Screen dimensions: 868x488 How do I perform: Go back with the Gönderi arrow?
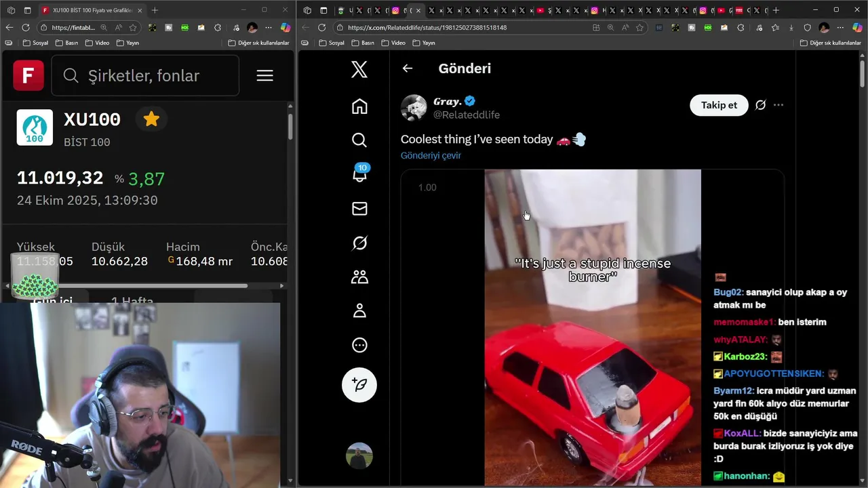(x=407, y=68)
